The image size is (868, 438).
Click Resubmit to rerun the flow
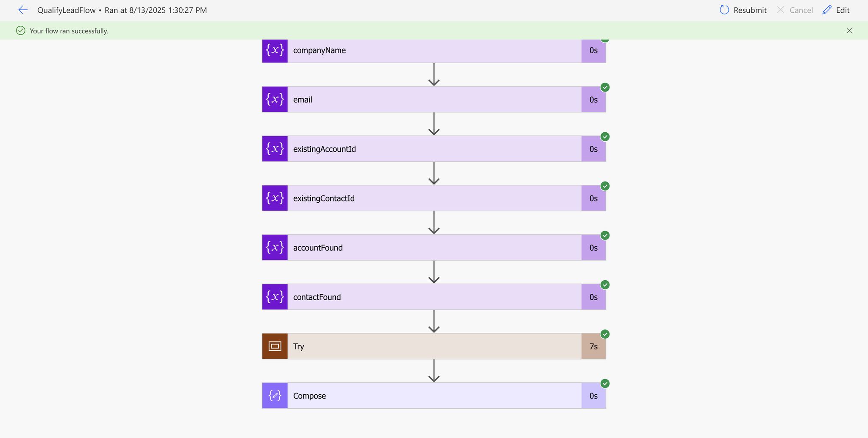point(749,10)
